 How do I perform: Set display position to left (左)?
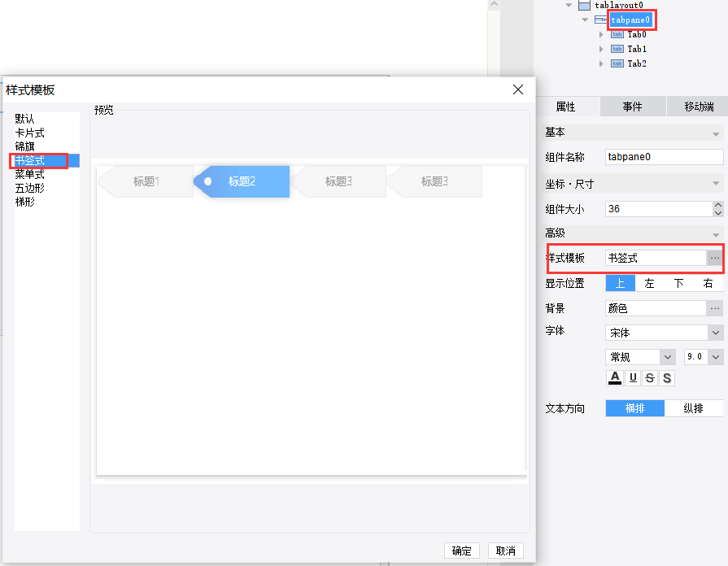pos(649,283)
